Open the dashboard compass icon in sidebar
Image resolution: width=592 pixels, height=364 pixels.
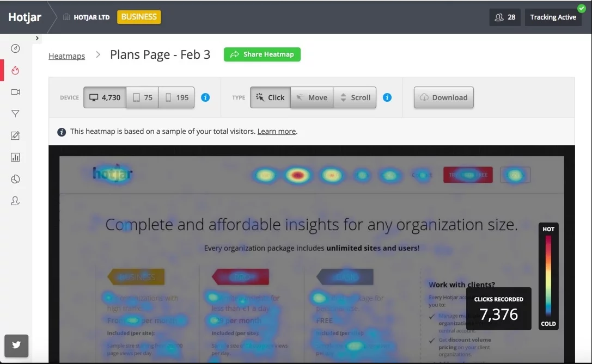point(15,48)
